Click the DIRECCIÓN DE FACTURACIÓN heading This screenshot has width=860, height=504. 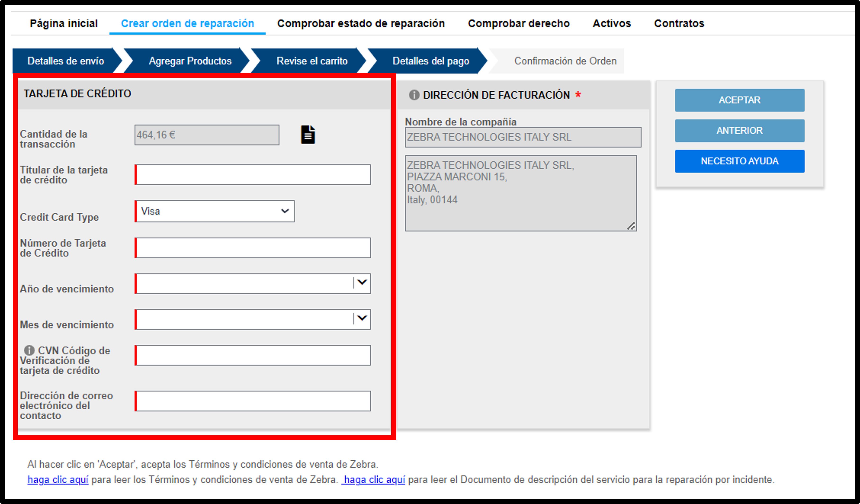click(496, 95)
